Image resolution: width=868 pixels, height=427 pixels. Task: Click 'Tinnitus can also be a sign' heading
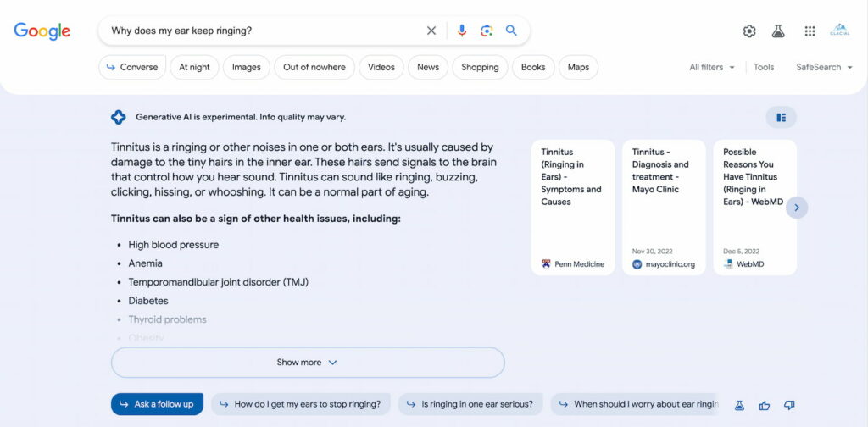(x=256, y=219)
